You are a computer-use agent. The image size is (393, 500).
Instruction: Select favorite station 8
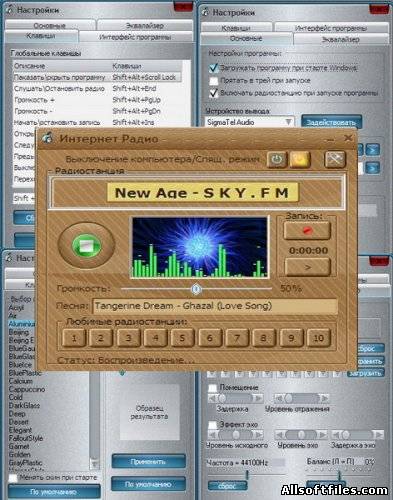click(264, 338)
